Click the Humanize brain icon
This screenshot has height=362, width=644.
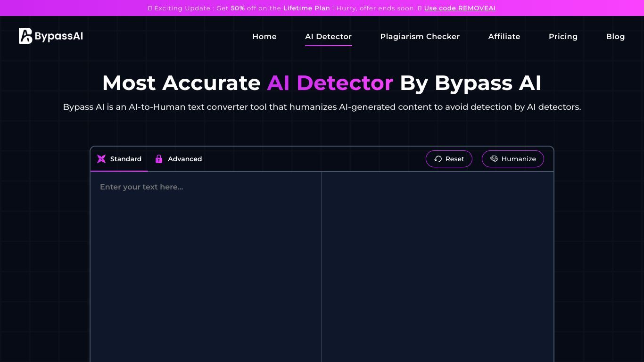(x=494, y=159)
